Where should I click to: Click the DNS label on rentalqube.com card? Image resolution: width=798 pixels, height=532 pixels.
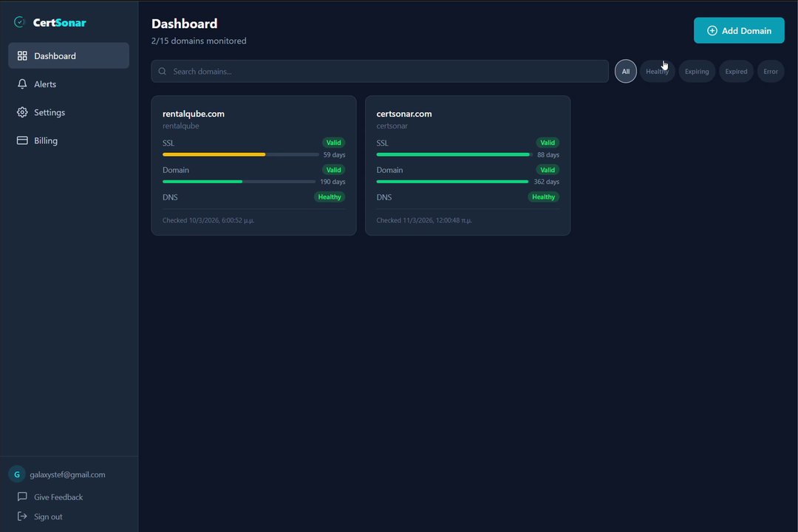(170, 197)
